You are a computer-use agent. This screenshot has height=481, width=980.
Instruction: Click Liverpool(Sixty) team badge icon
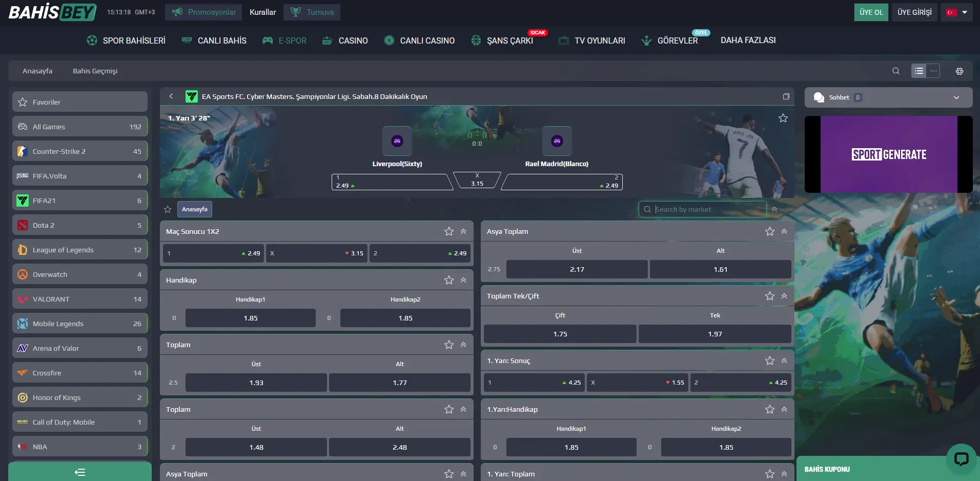tap(397, 141)
